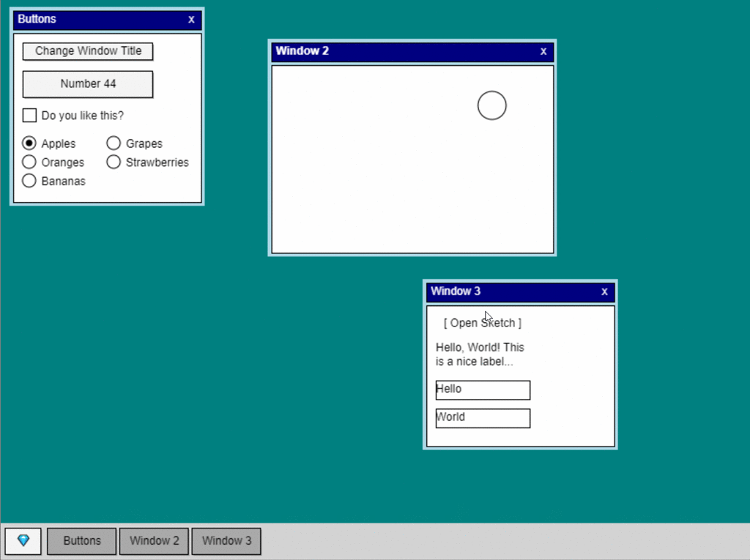Select 'Window 3' in the taskbar
The width and height of the screenshot is (750, 560).
[x=226, y=541]
